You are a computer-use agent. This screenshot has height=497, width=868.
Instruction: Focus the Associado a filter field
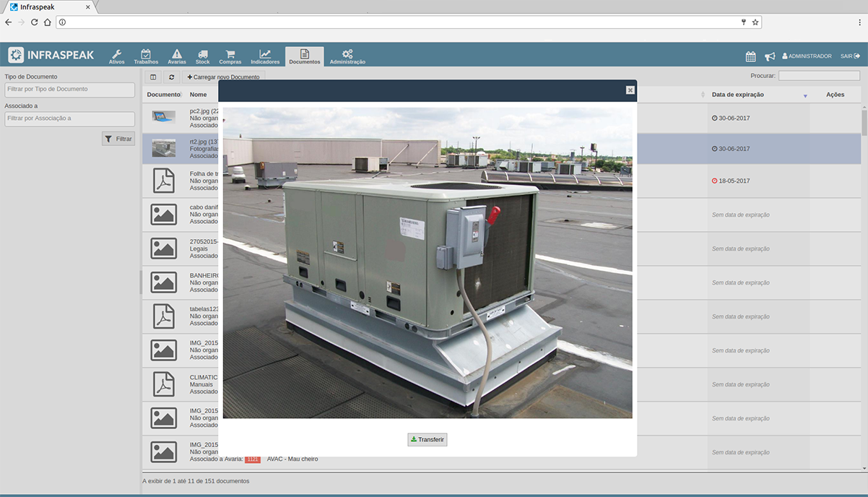[69, 118]
